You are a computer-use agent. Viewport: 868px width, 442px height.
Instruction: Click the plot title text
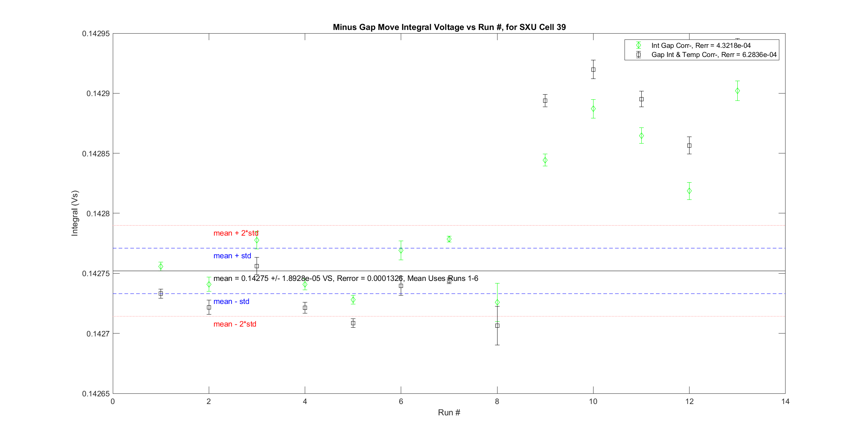pos(449,27)
